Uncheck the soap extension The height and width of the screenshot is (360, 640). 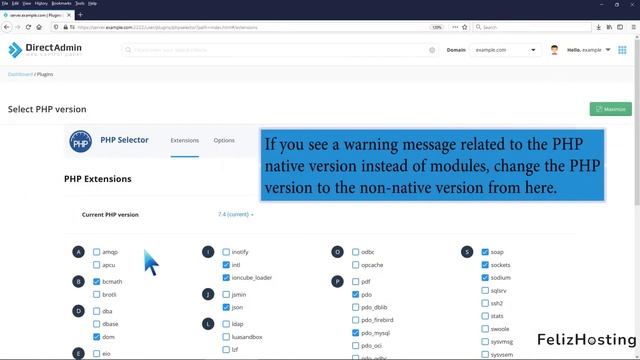coord(485,252)
